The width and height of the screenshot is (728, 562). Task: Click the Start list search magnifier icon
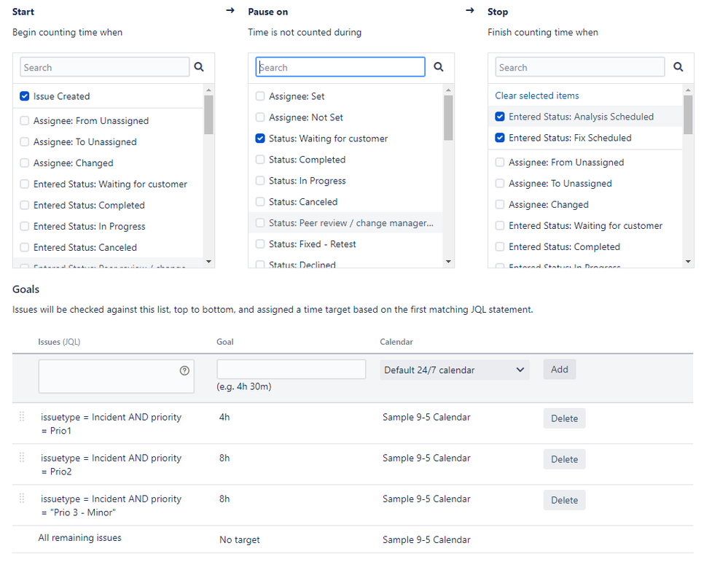pyautogui.click(x=199, y=67)
